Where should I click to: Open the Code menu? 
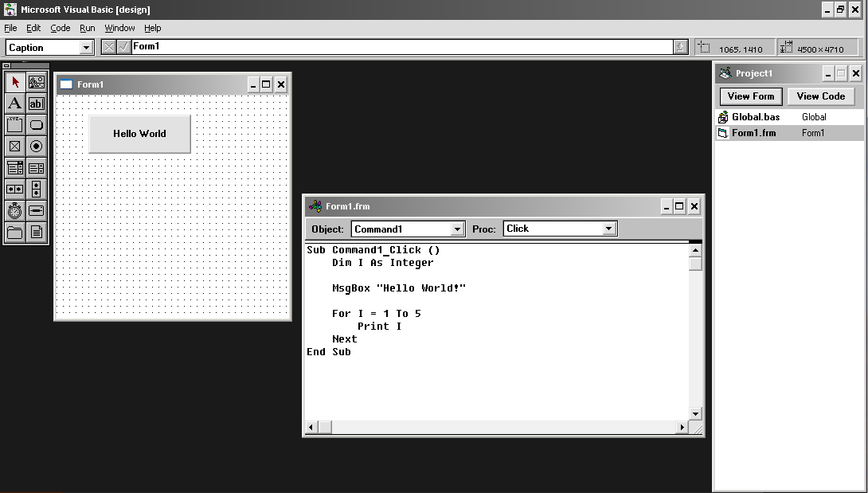[61, 28]
